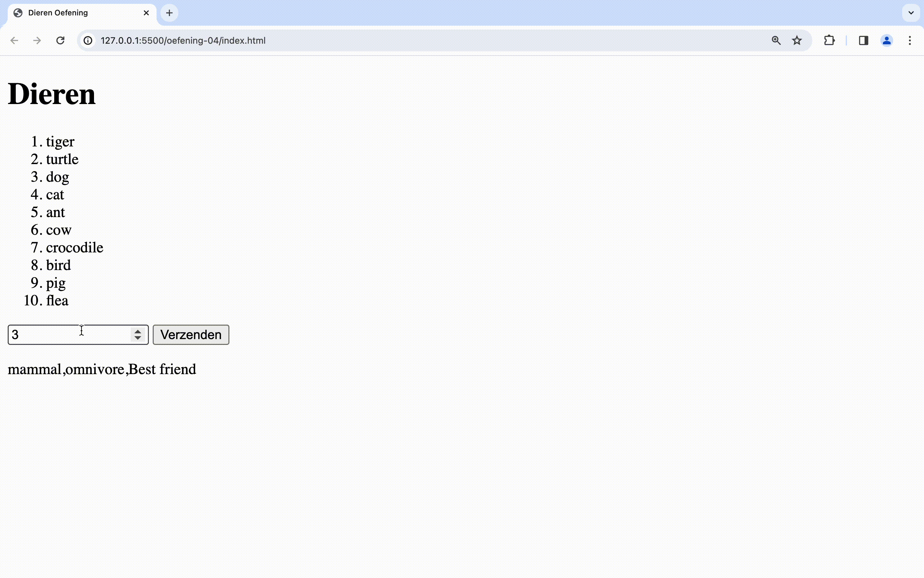924x578 pixels.
Task: Click list item turtle
Action: (x=62, y=159)
